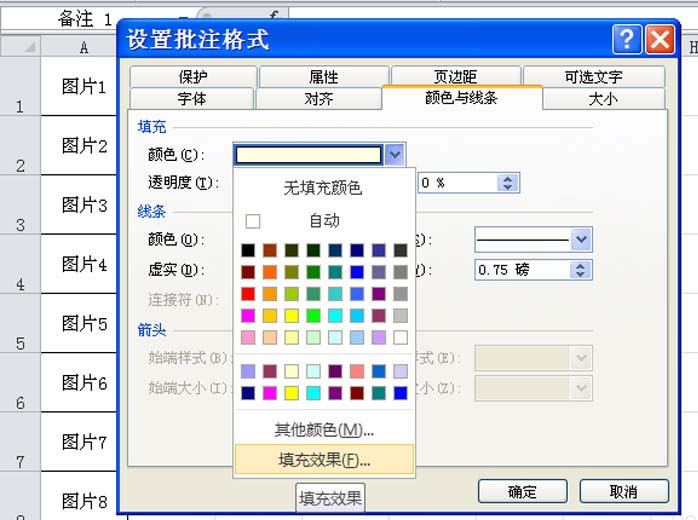Select 填充效果 (fill effects) in dropdown

click(x=323, y=460)
